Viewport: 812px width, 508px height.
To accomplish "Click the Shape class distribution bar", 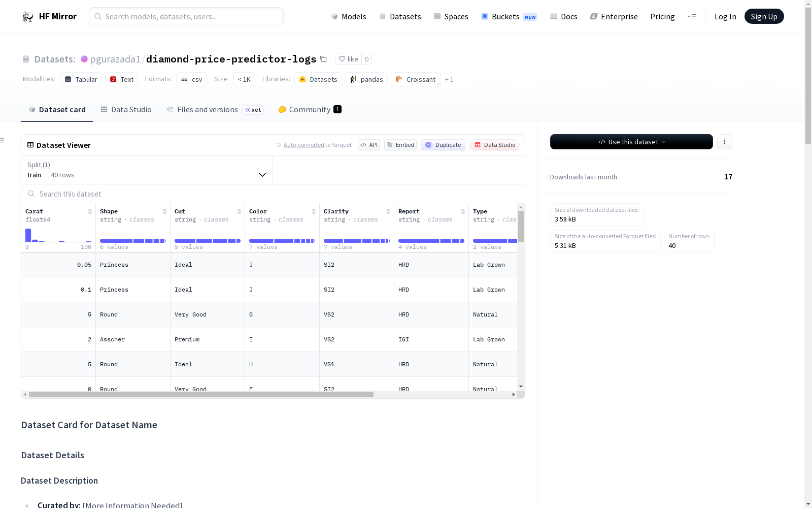I will coord(133,240).
